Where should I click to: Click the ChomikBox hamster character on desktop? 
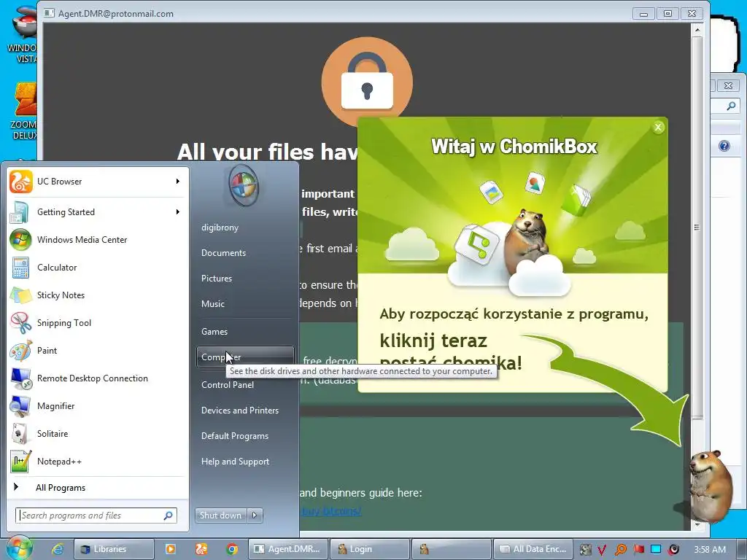pos(710,486)
